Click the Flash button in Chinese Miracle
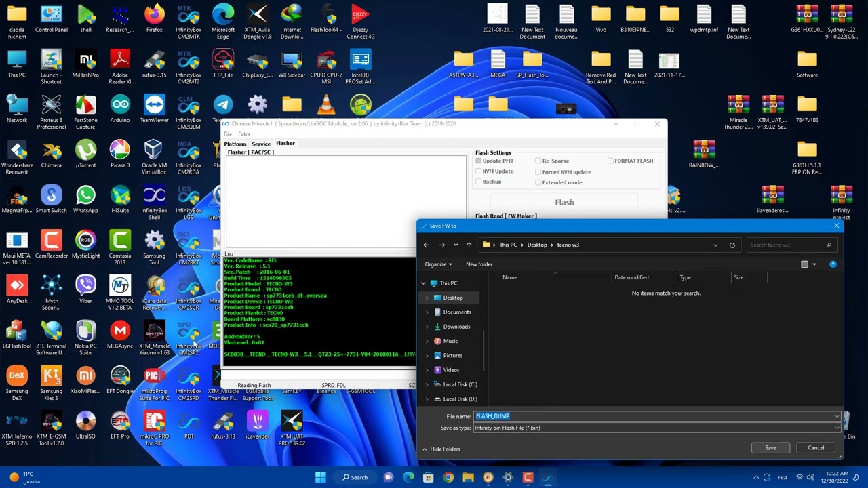 coord(564,202)
